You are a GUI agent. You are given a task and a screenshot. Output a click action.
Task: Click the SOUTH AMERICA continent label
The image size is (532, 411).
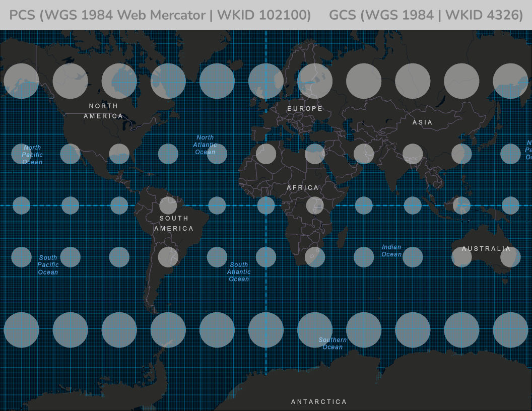[174, 223]
